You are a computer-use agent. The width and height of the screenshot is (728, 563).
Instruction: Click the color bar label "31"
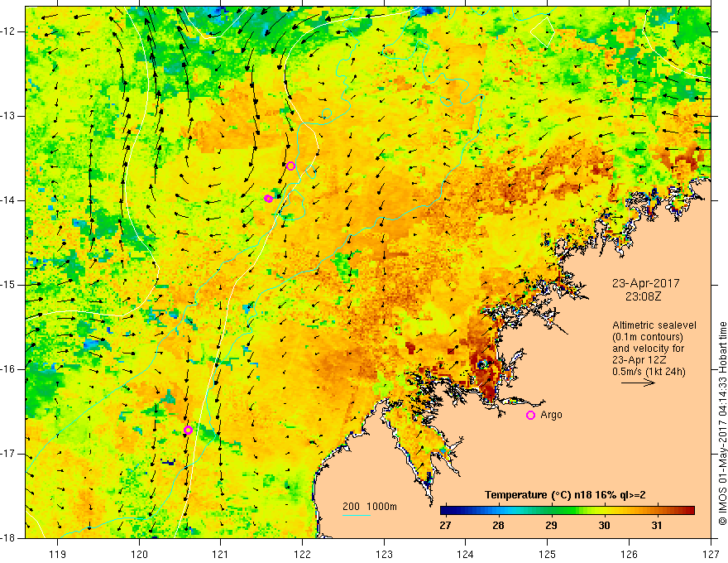tap(657, 526)
